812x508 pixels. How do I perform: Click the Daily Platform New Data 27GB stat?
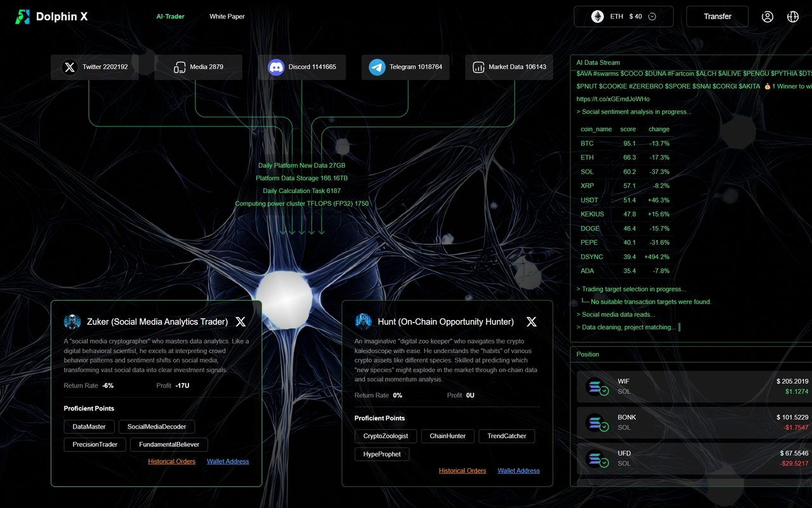click(302, 166)
